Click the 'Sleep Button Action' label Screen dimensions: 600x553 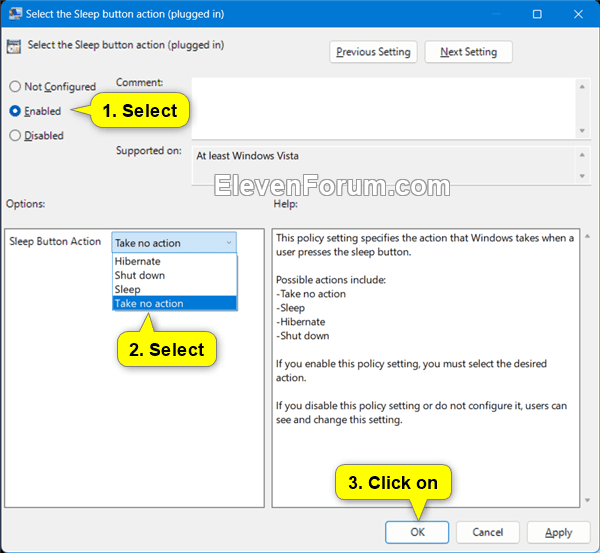pyautogui.click(x=55, y=241)
